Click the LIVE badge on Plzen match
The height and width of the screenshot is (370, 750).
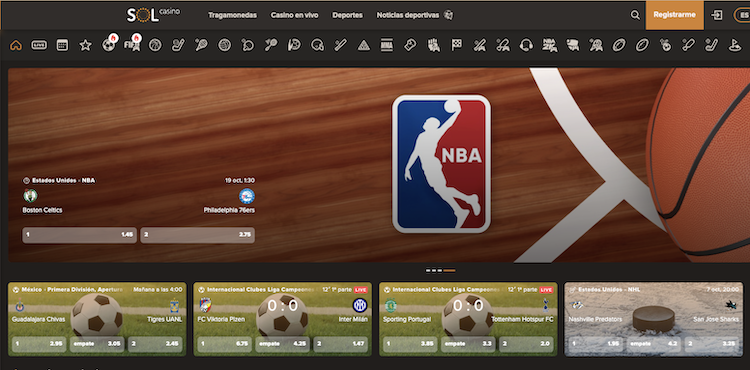(x=360, y=290)
